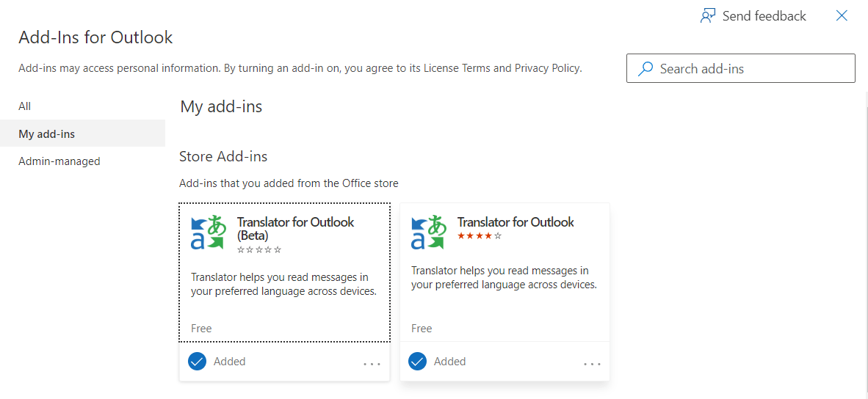The height and width of the screenshot is (399, 868).
Task: Toggle Added checkmark on Translator for Outlook
Action: 417,362
